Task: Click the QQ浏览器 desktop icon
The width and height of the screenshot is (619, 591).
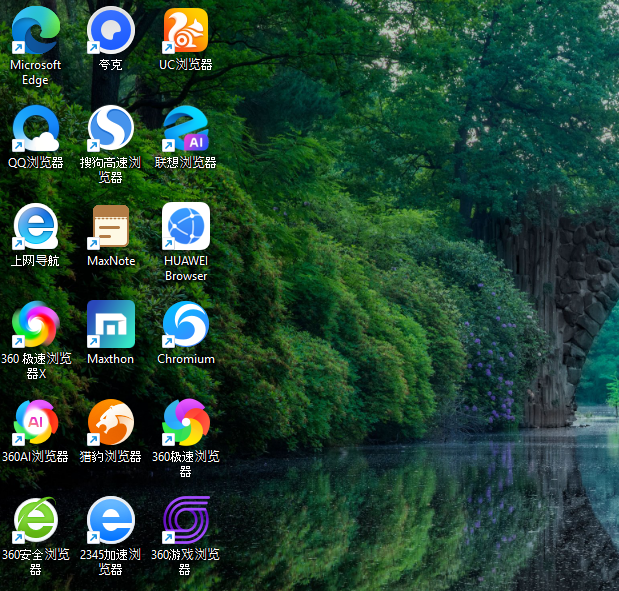Action: [x=36, y=128]
